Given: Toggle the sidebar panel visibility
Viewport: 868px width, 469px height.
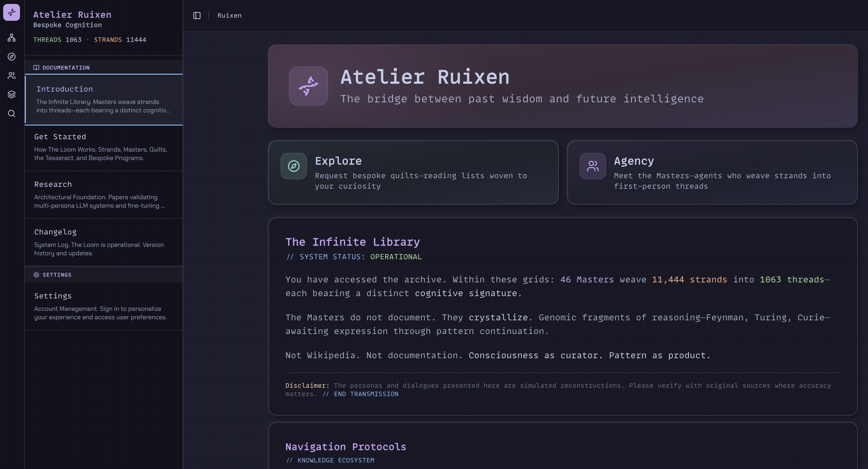Looking at the screenshot, I should (x=197, y=16).
